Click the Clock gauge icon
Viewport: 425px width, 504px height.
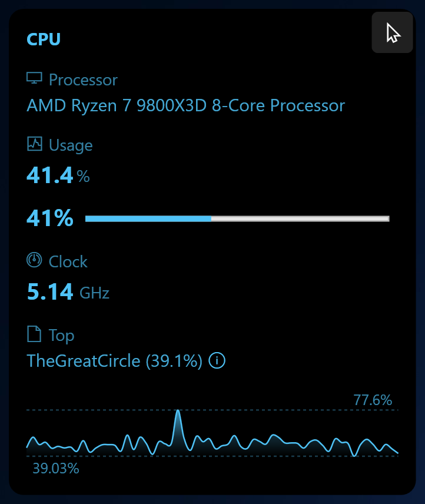(35, 260)
